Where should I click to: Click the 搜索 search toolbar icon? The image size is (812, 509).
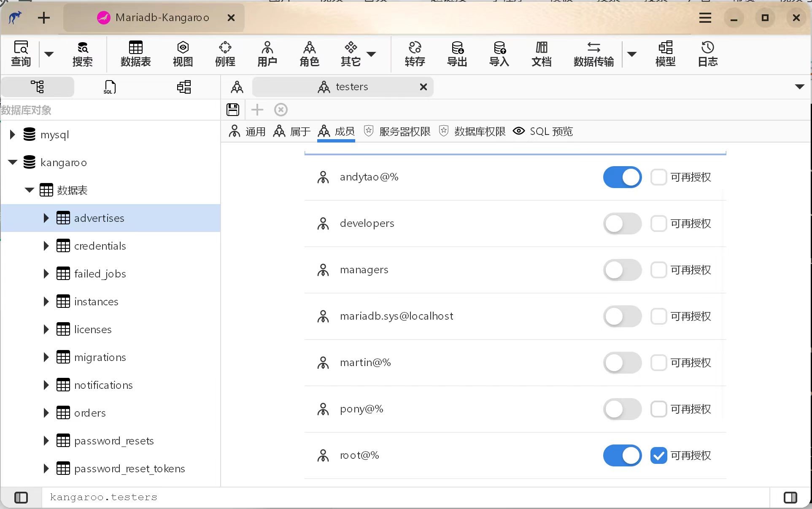(x=82, y=54)
